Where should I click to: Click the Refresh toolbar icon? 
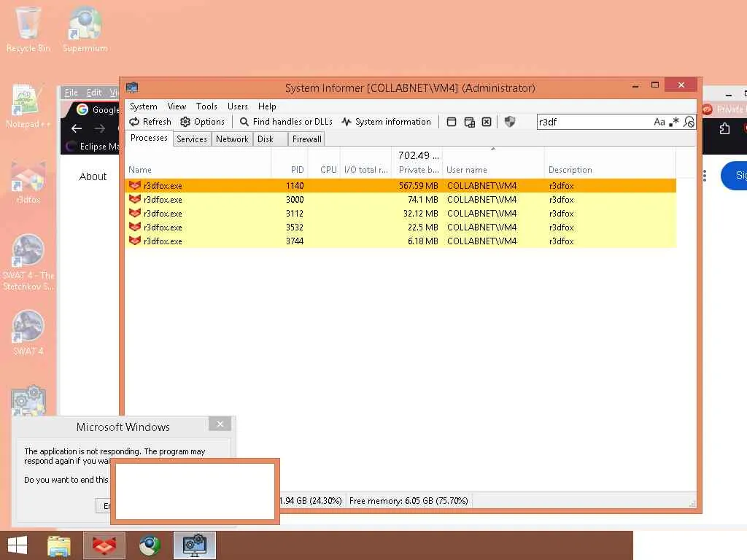134,122
